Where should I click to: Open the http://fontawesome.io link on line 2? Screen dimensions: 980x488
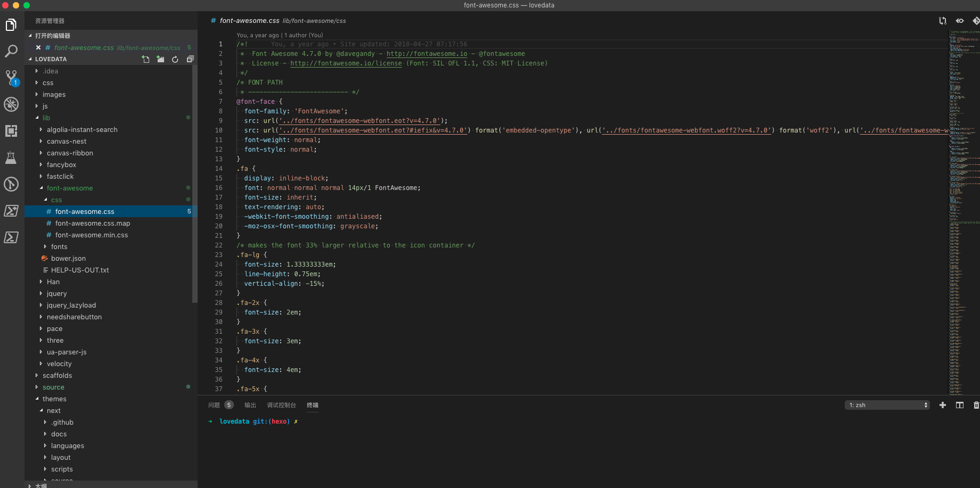[427, 54]
